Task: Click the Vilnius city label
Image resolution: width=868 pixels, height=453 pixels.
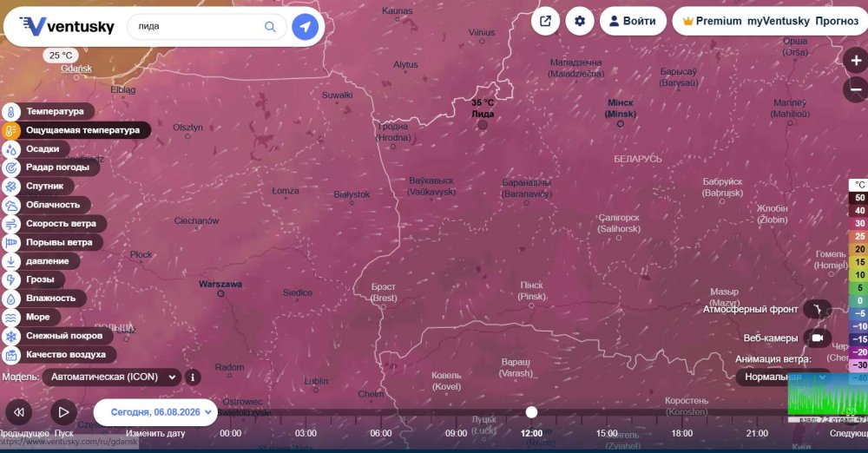Action: [482, 32]
